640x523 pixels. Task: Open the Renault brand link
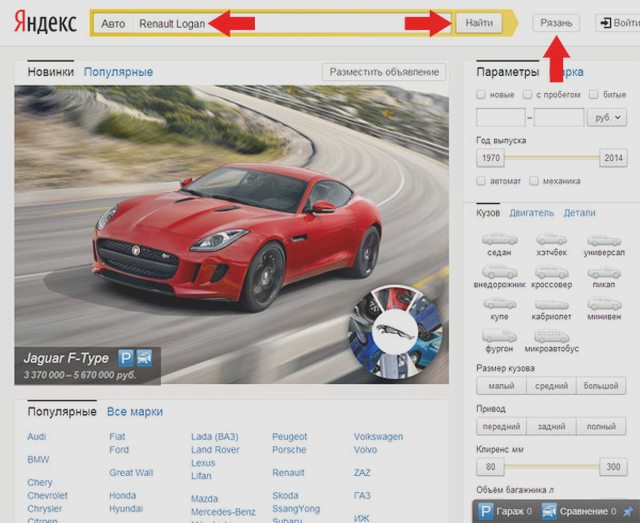point(288,472)
